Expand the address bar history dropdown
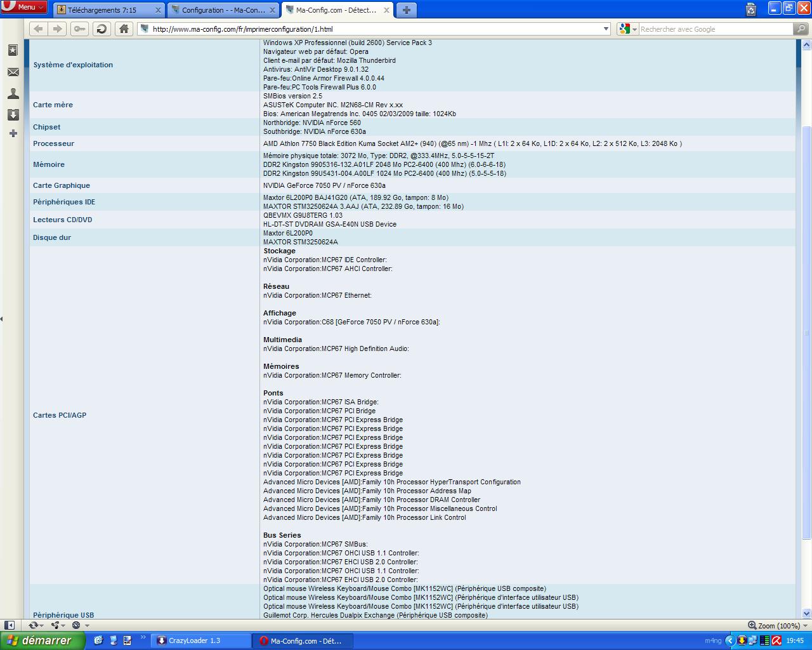 [606, 29]
